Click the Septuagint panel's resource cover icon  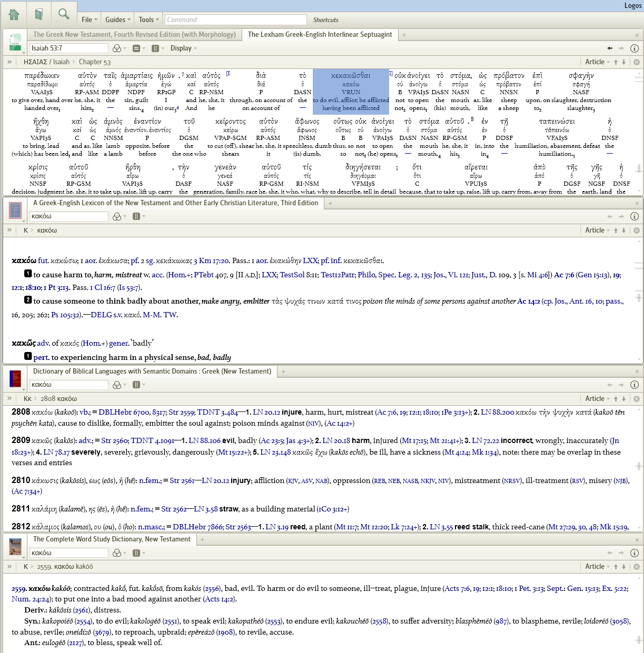point(15,42)
